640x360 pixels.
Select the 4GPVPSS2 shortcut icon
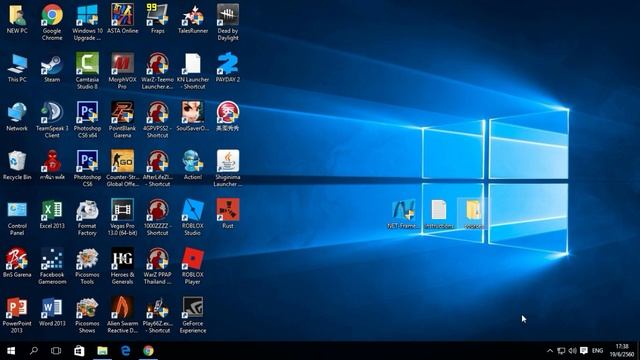pos(157,120)
